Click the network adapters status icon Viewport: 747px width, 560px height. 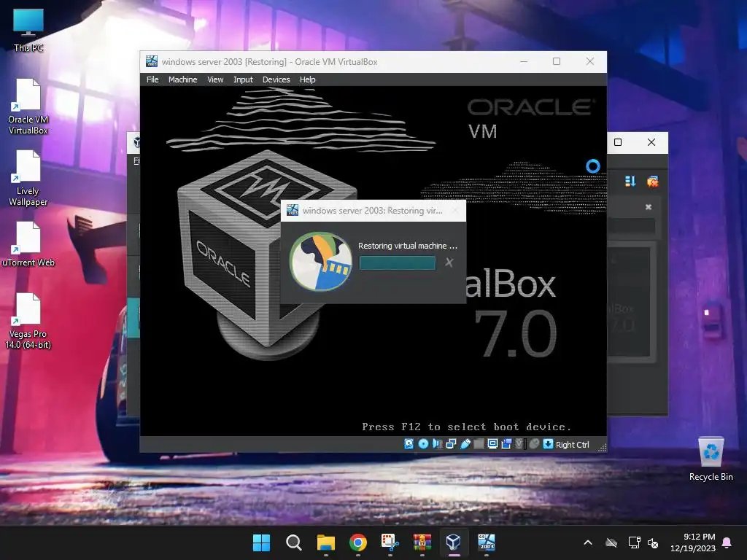tap(451, 444)
